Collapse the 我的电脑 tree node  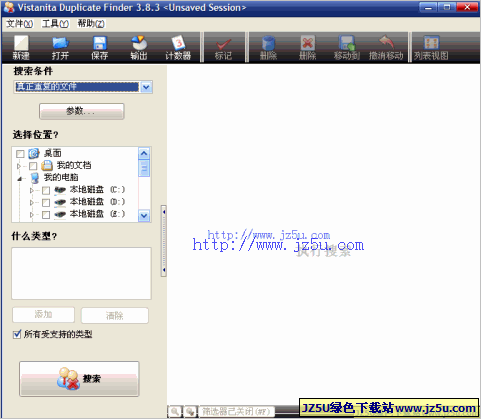(20, 179)
